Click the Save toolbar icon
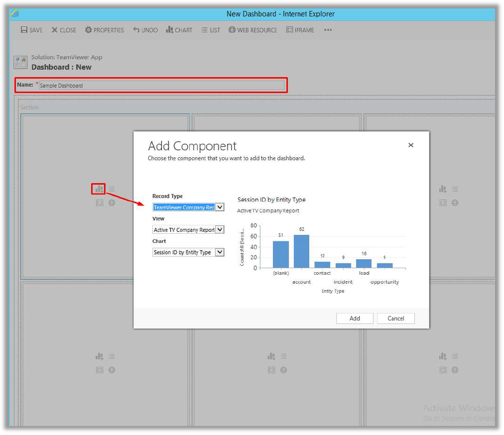The image size is (504, 435). 24,30
